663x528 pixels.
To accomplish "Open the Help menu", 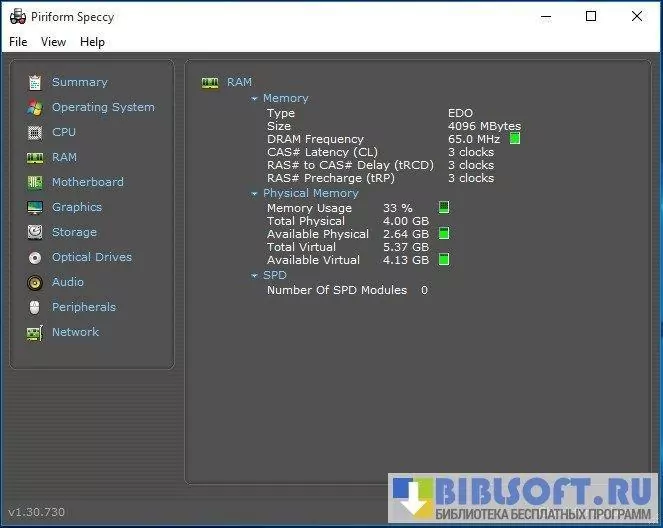I will [x=92, y=42].
